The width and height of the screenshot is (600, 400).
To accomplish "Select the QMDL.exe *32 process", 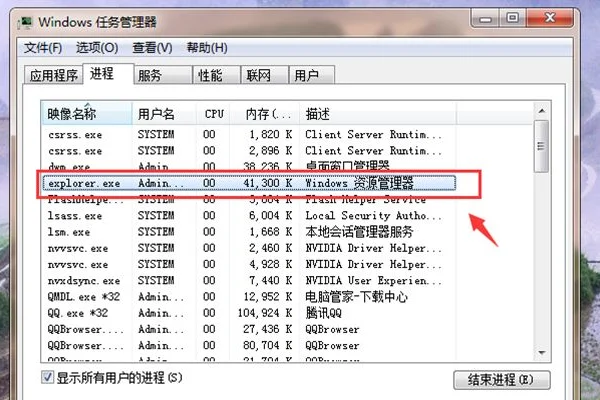I will pyautogui.click(x=249, y=297).
